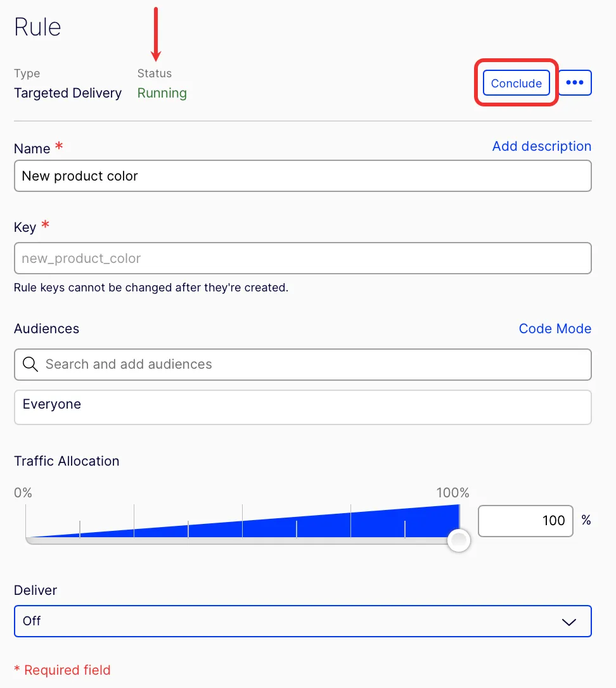Expand the Deliver dropdown chevron

[x=569, y=621]
